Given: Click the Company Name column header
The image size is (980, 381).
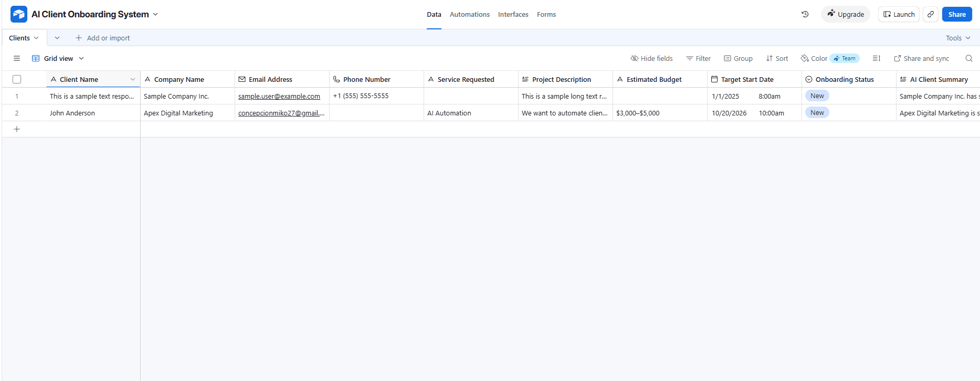Looking at the screenshot, I should [187, 79].
